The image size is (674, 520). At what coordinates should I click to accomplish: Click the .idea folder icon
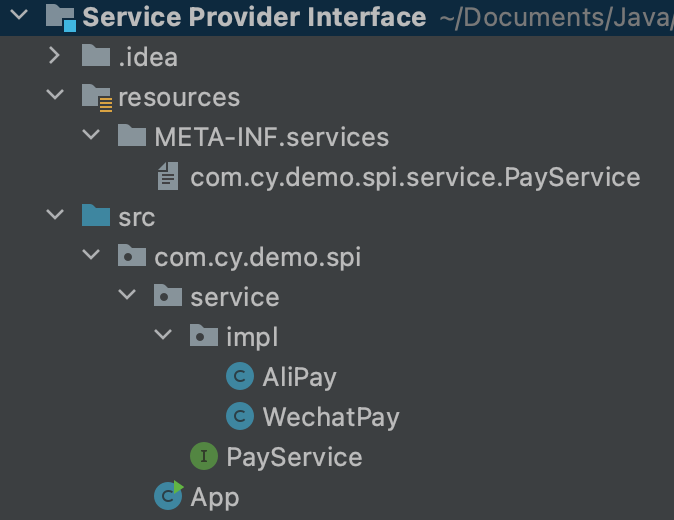point(96,57)
